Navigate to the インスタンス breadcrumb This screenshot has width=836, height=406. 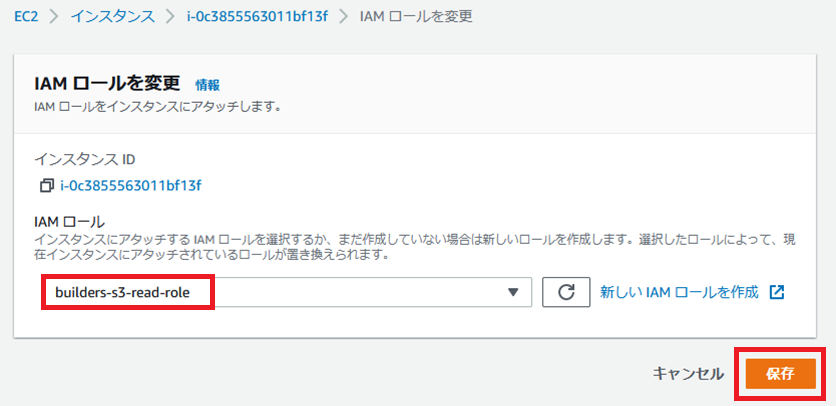tap(113, 17)
